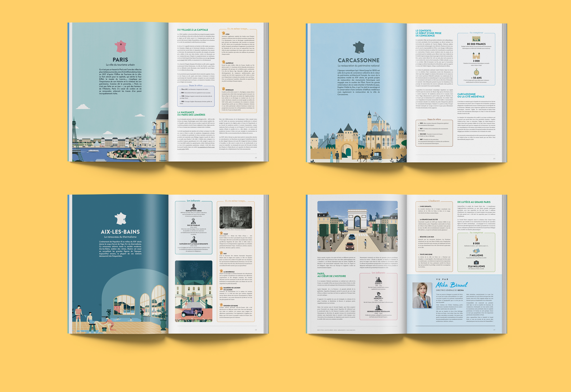Click the CARCASSONNE OU LA CITÉ MÉDIÉVALE heading
Screen dimensions: 571x392
471,95
